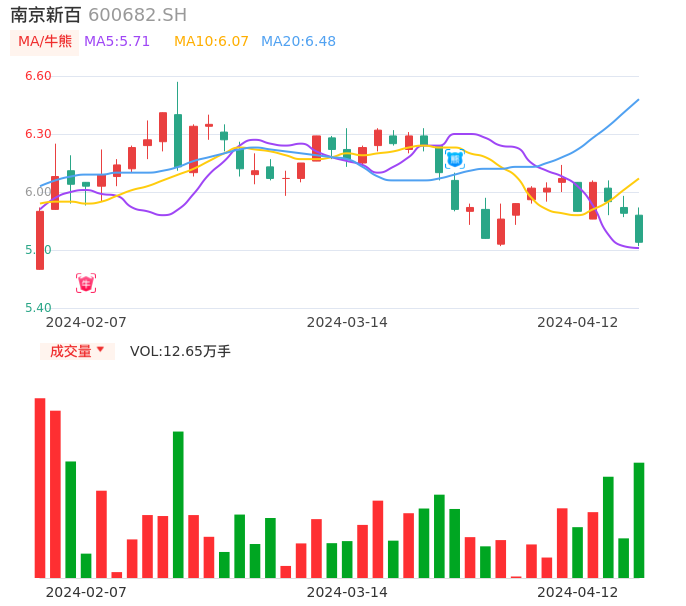686x606 pixels.
Task: Click the tallest green volume bar
Action: click(x=178, y=504)
